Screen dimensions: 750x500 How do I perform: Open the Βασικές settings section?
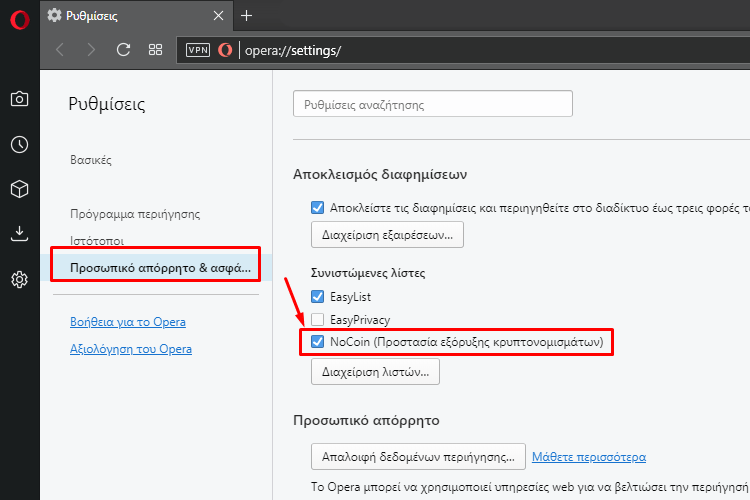click(x=91, y=160)
